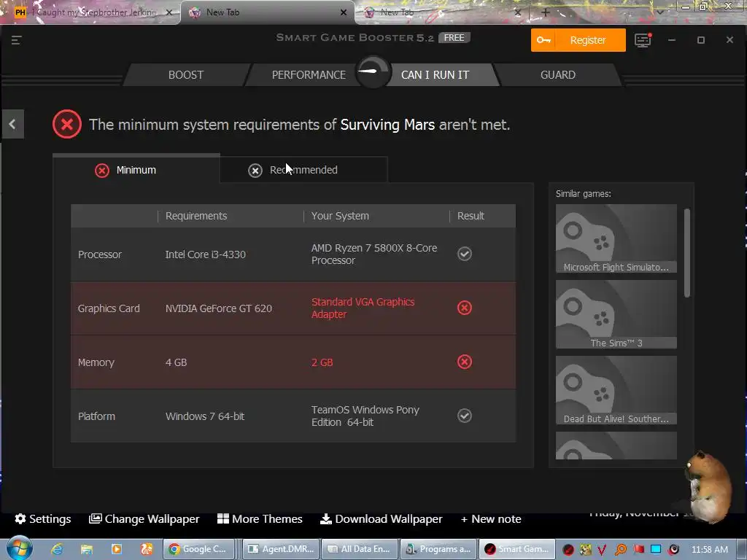Click the orange magnifier system tray icon

pos(620,550)
